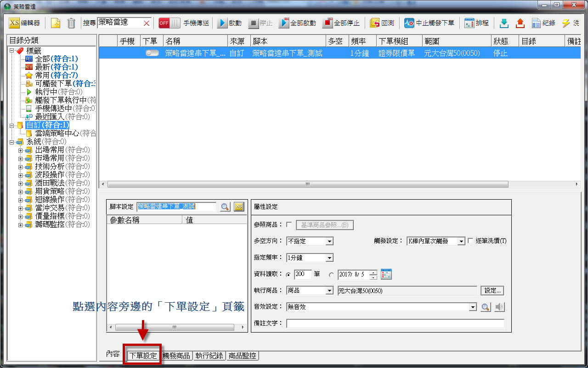Open the 紀錄 log viewer

click(543, 23)
